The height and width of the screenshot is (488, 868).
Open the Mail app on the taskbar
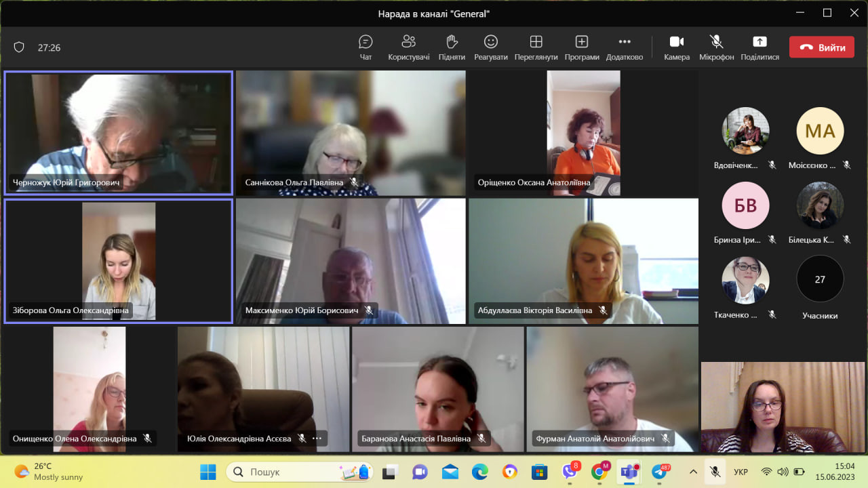450,472
